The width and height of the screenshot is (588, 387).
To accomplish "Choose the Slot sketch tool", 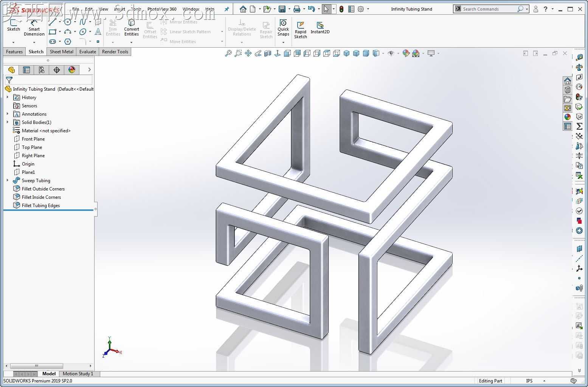I will [x=52, y=42].
